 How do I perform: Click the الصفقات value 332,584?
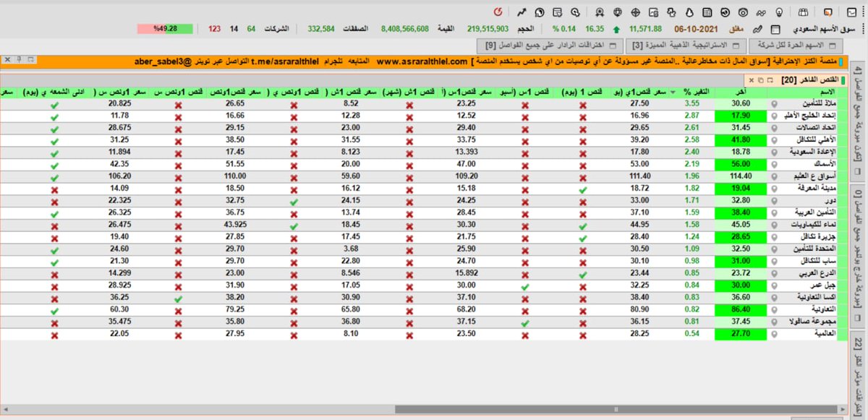point(321,29)
